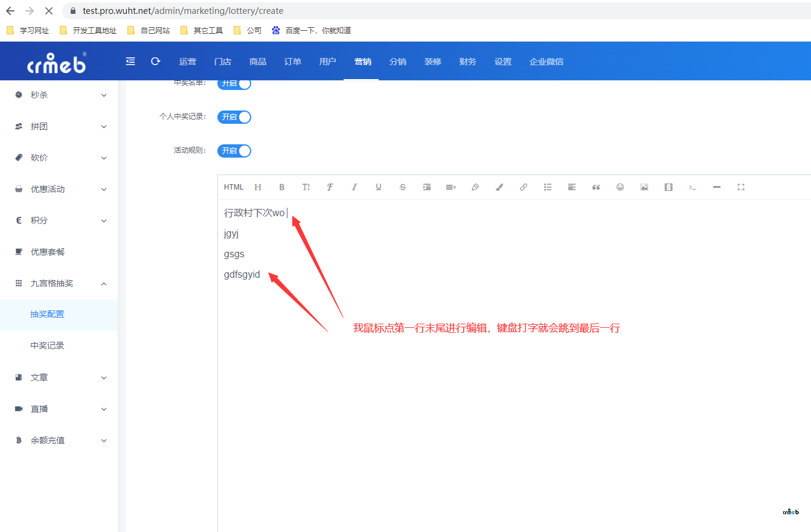
Task: Click the editor line reading gdfsgyid
Action: point(242,275)
